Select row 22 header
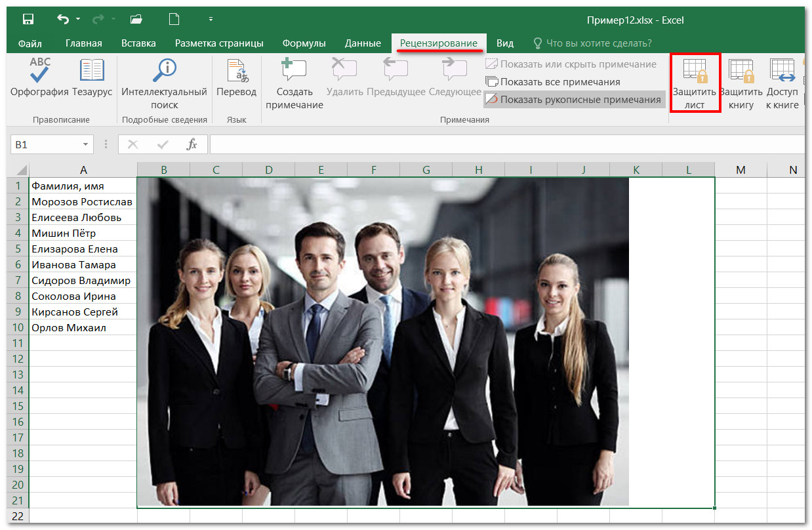 point(19,516)
